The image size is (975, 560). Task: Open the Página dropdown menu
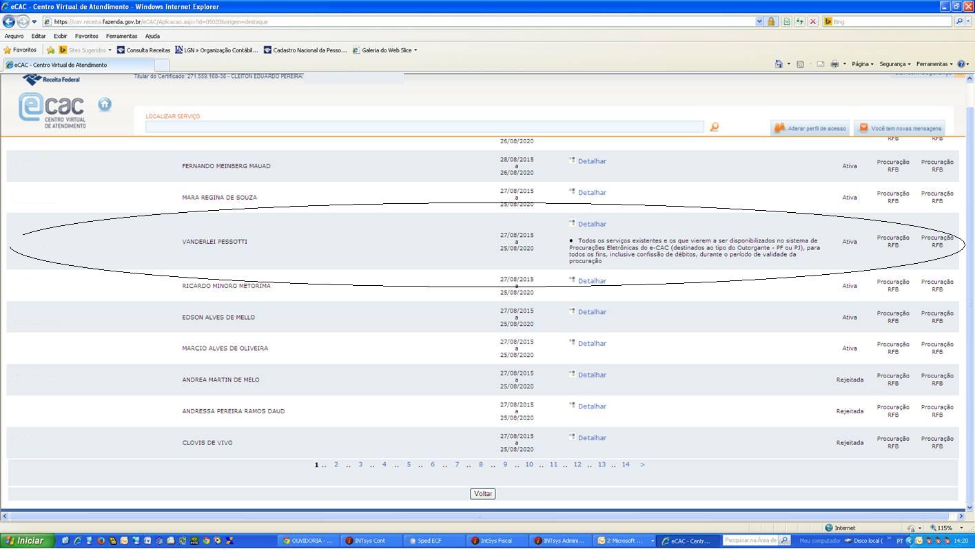pyautogui.click(x=862, y=64)
